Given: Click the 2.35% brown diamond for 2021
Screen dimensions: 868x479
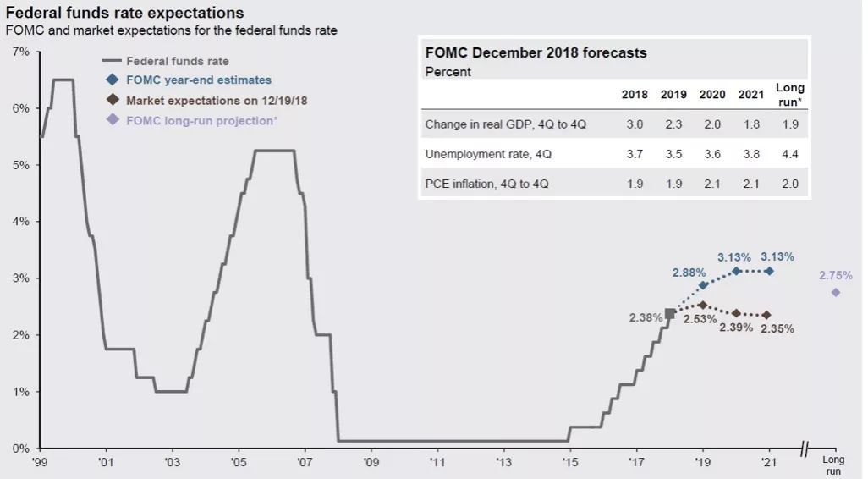Looking at the screenshot, I should pos(766,315).
